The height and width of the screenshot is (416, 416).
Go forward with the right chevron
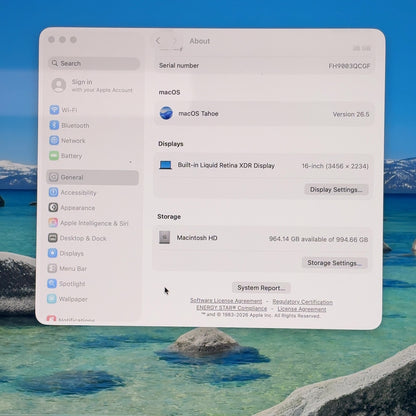pyautogui.click(x=174, y=41)
